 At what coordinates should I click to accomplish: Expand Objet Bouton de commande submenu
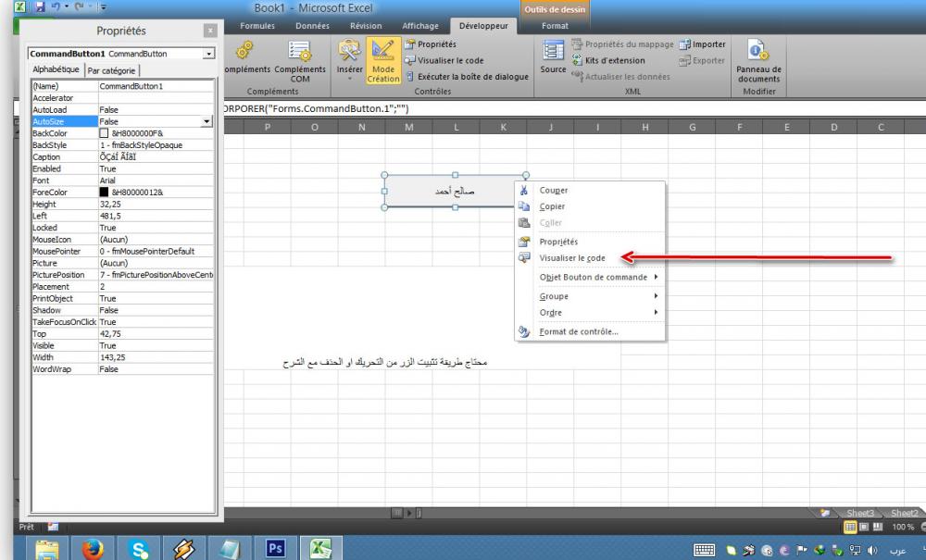[x=590, y=278]
